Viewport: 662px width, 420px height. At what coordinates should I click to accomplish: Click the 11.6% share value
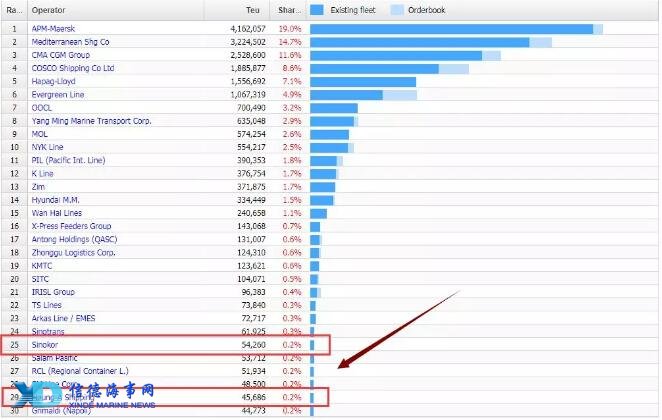pyautogui.click(x=290, y=55)
